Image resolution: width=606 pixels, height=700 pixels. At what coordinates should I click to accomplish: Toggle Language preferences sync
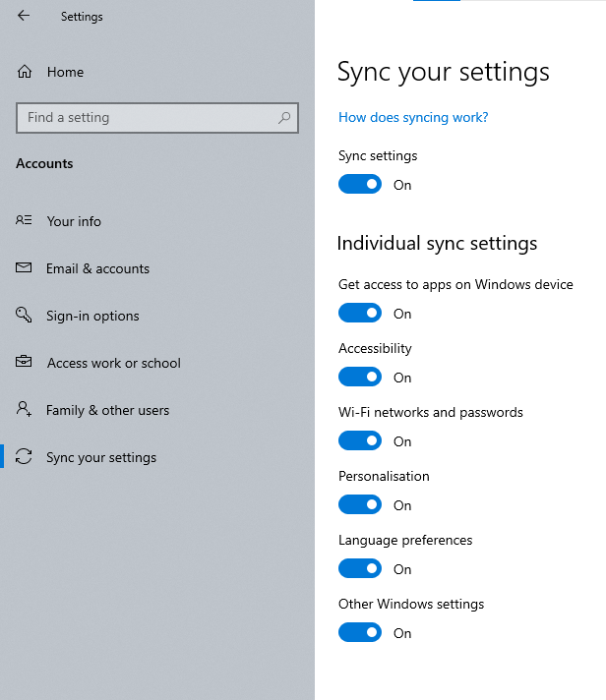tap(360, 568)
